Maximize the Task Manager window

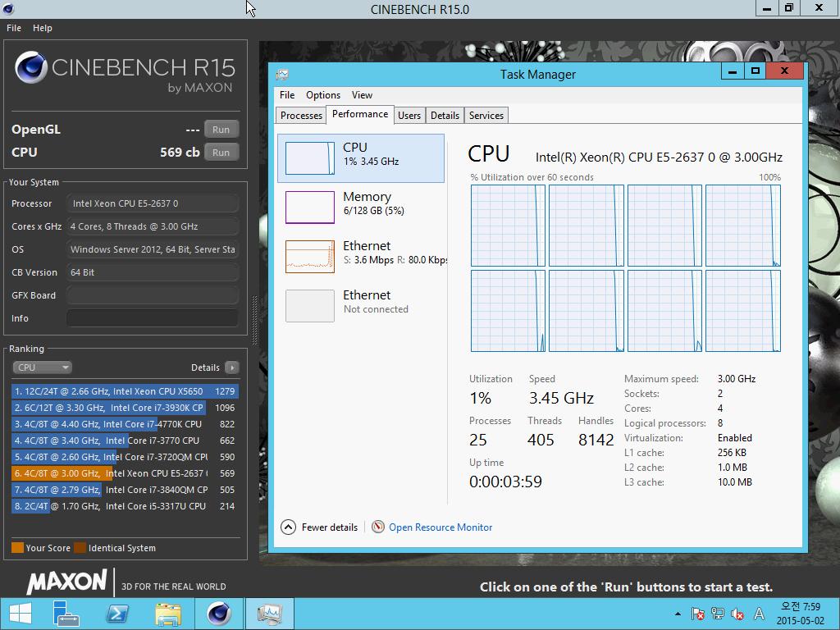(755, 71)
